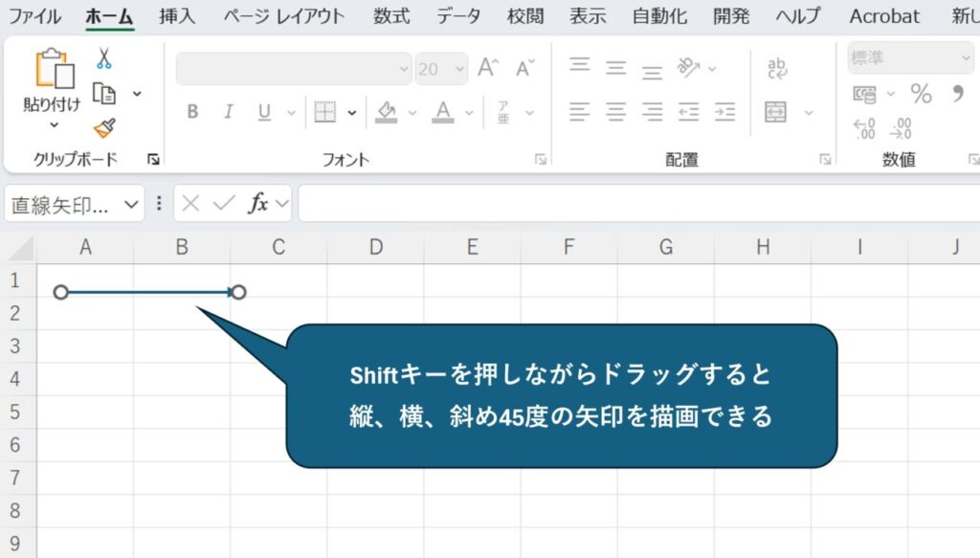Viewport: 980px width, 558px height.
Task: Expand borders dropdown arrow
Action: click(352, 113)
